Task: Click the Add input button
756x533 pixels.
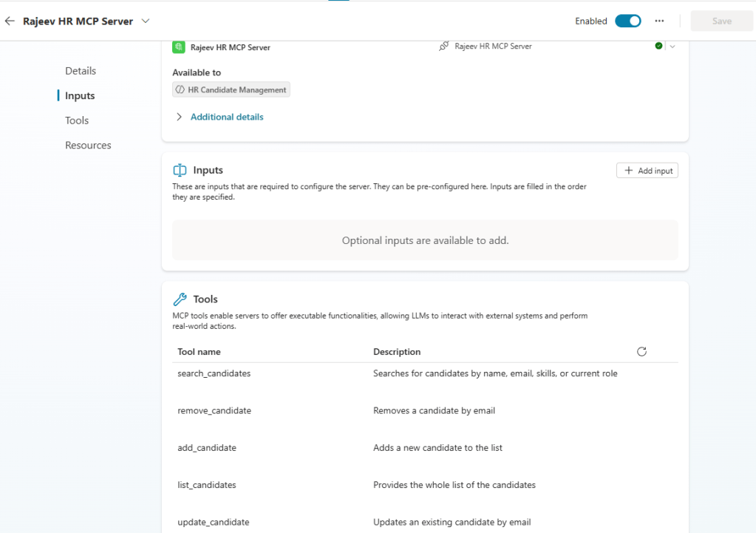Action: click(647, 171)
